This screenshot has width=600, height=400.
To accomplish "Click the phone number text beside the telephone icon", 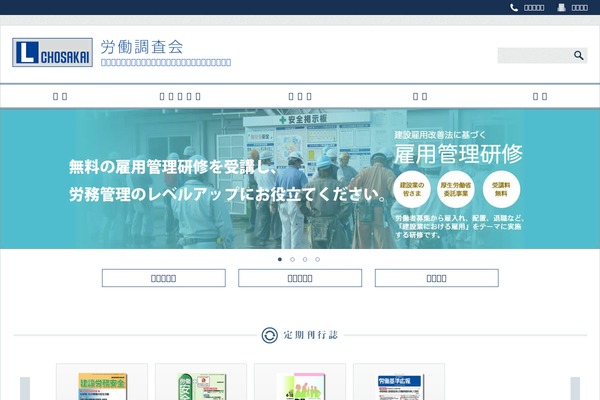I will (534, 8).
